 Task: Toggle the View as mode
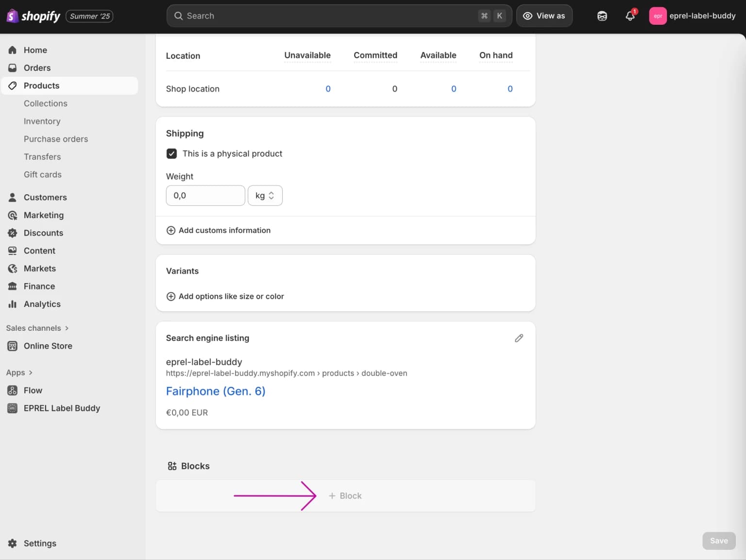point(544,16)
